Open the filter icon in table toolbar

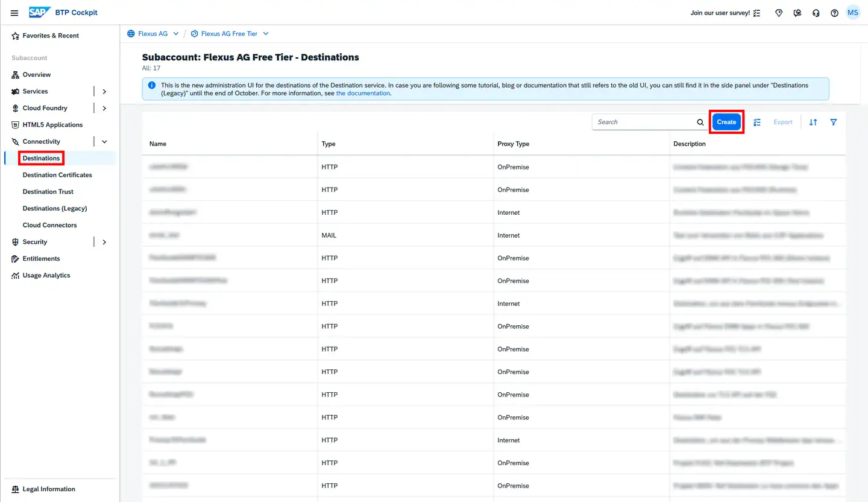[x=834, y=122]
